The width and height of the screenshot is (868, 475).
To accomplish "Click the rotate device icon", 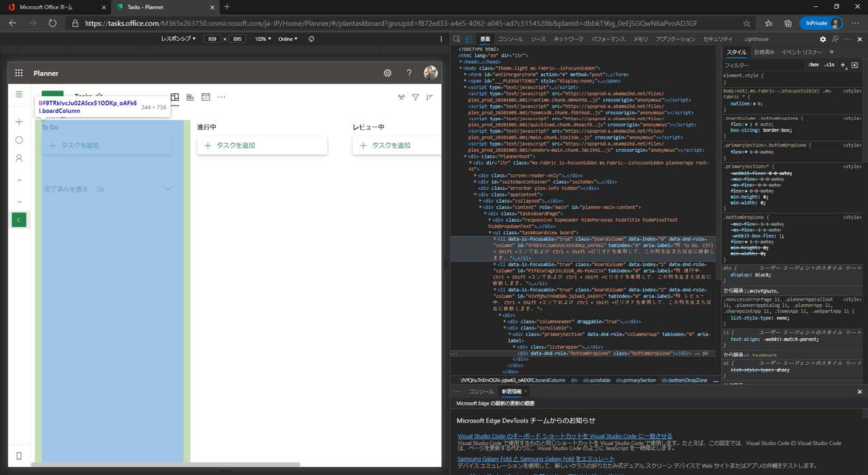I will [311, 39].
